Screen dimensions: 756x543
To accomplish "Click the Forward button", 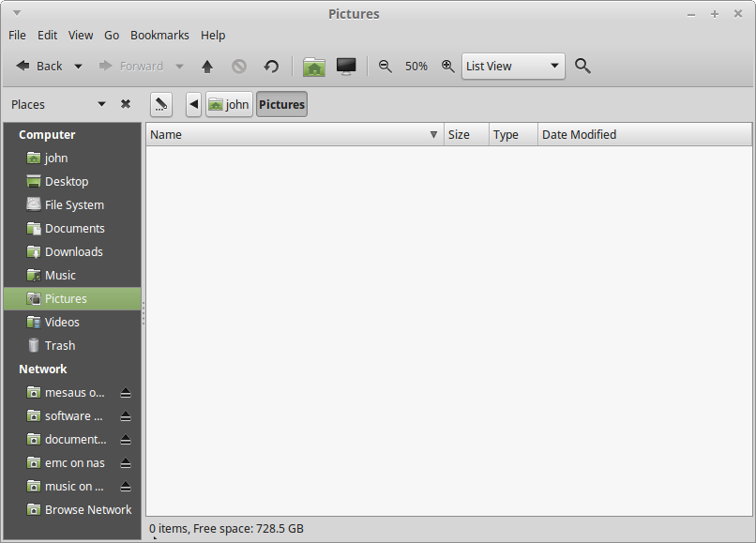I will (130, 66).
